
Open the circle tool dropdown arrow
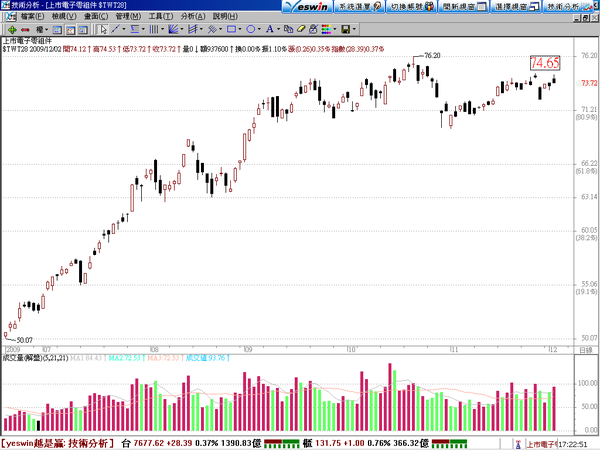[259, 29]
